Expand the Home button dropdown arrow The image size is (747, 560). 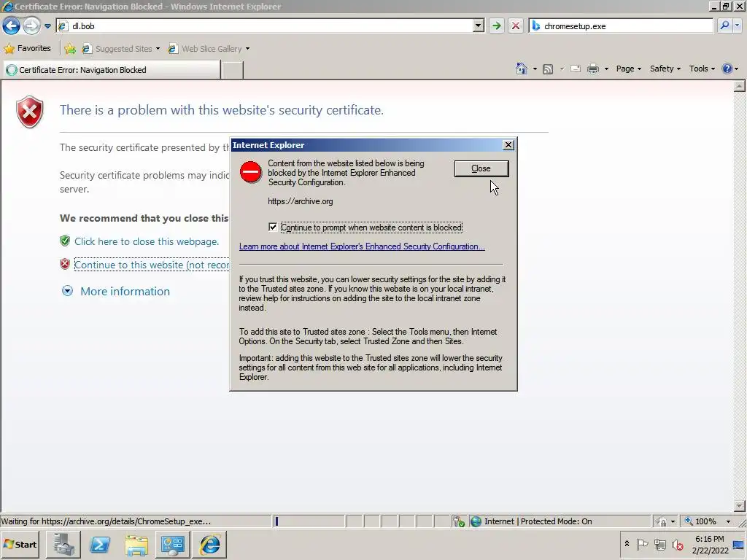coord(535,69)
